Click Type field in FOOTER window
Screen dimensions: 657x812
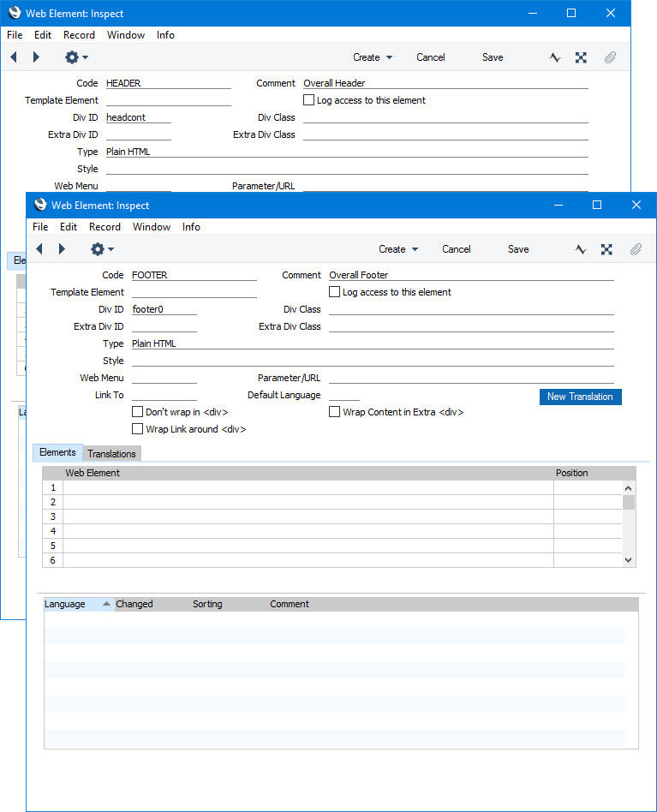tap(373, 343)
